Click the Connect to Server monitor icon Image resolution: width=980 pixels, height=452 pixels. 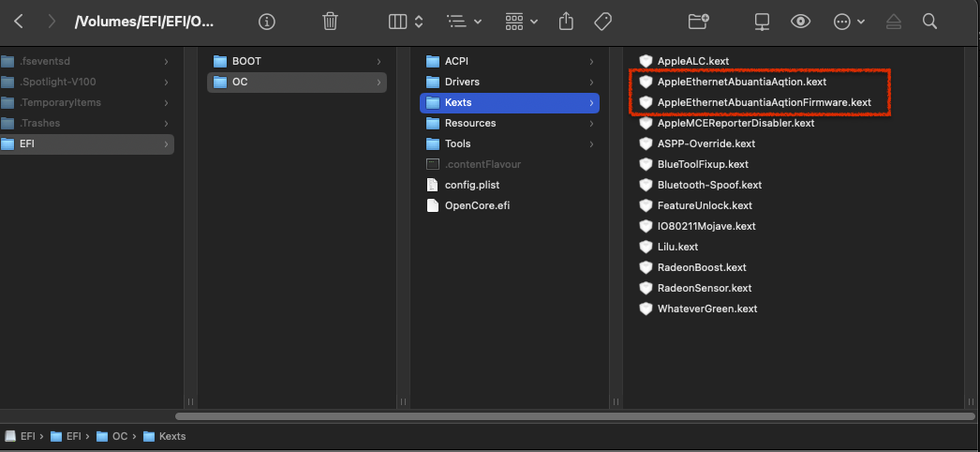pyautogui.click(x=762, y=22)
